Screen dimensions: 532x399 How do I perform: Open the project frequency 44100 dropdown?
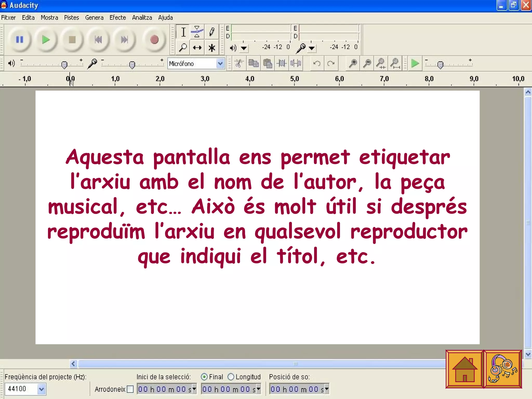[42, 389]
